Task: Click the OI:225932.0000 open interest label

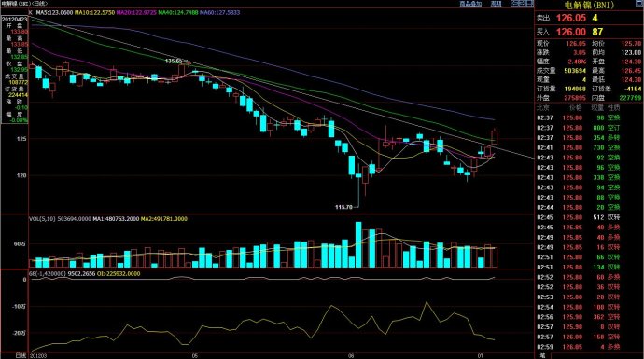Action: click(119, 273)
